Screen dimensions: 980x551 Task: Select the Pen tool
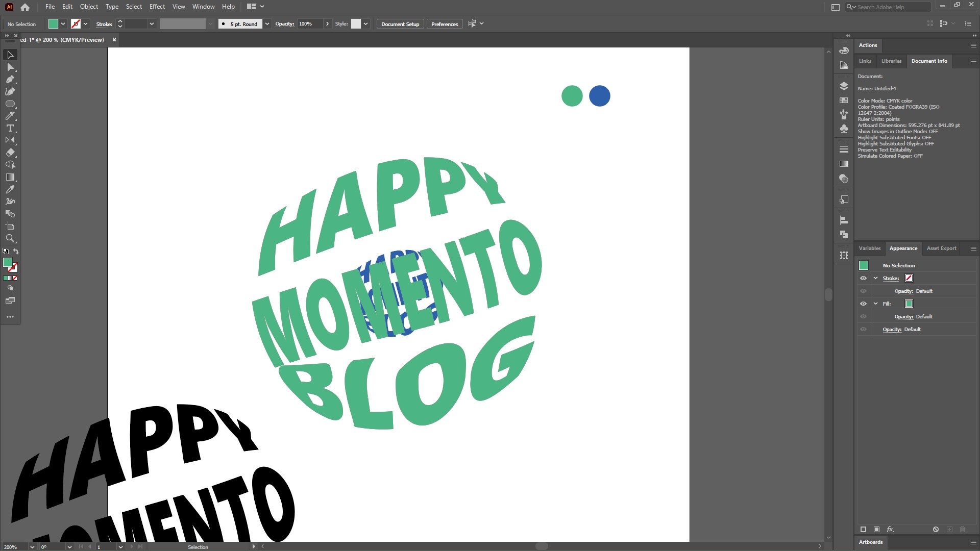point(10,80)
